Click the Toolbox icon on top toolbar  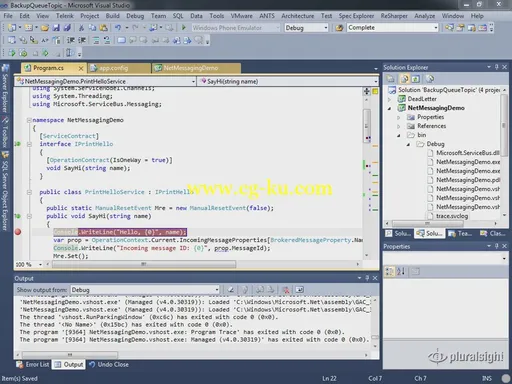pyautogui.click(x=483, y=28)
